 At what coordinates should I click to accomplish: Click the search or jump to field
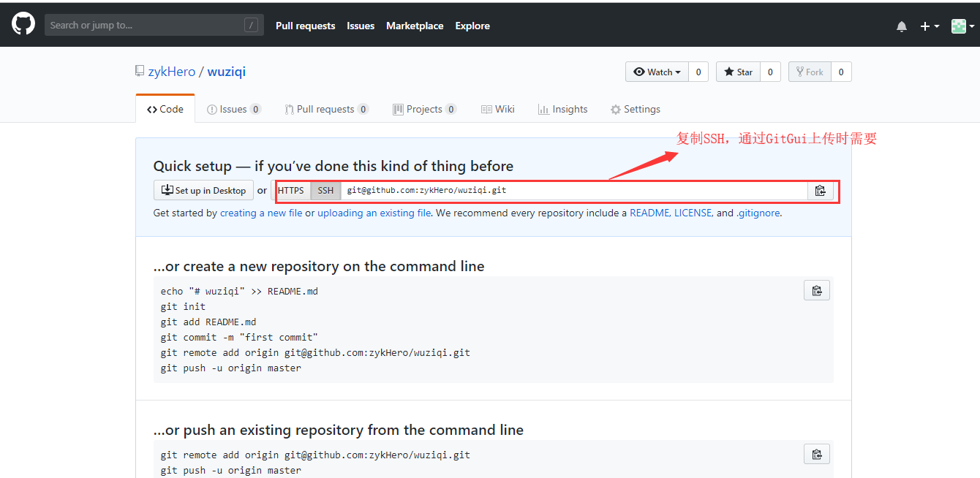click(x=154, y=25)
